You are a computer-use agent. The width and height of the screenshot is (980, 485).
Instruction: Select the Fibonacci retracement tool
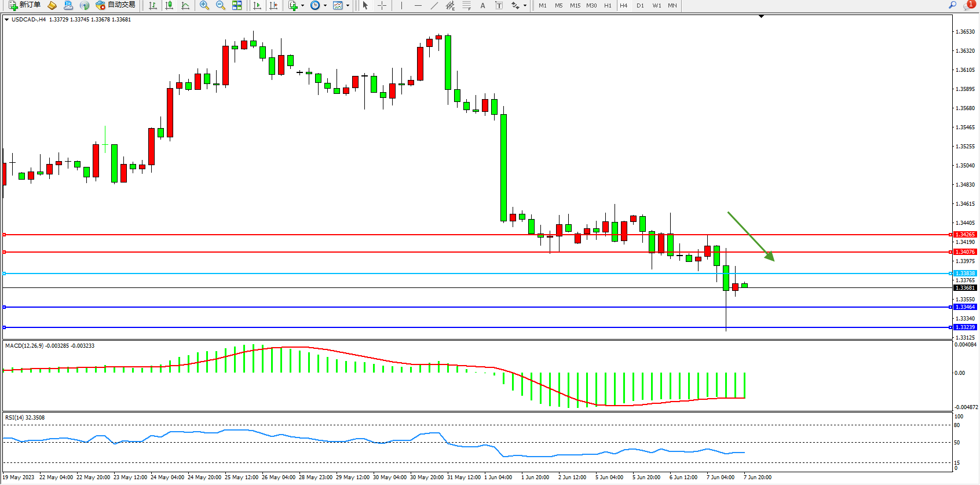click(x=467, y=5)
